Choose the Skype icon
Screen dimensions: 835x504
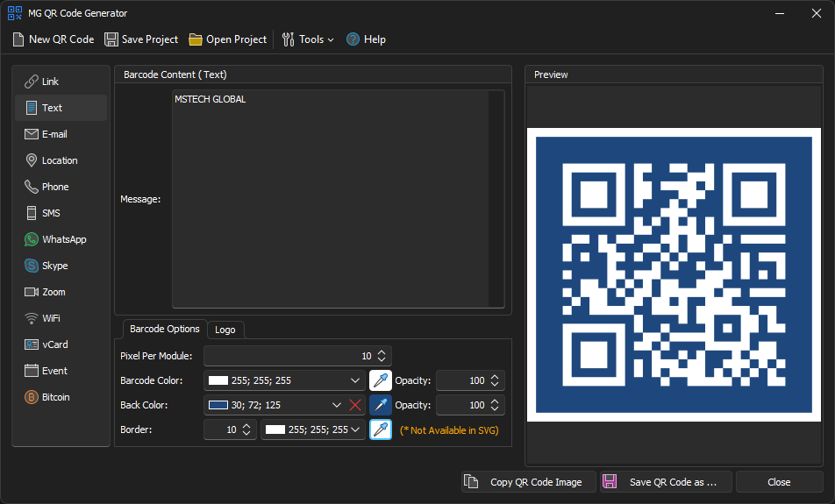tap(32, 266)
